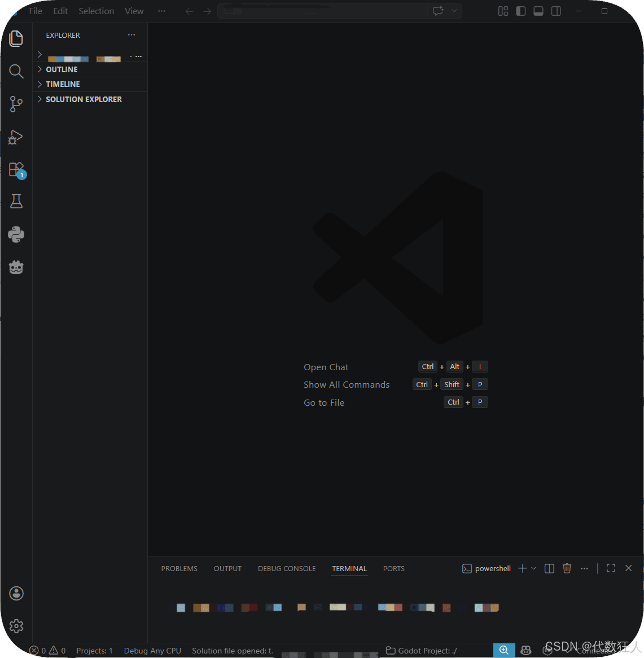Open the File menu

point(36,11)
